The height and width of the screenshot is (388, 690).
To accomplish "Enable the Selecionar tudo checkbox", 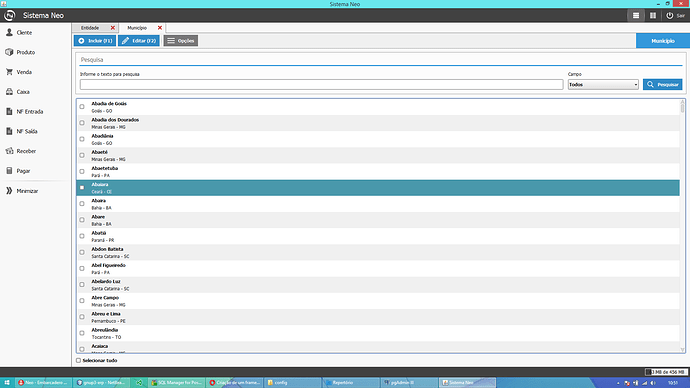I will point(78,360).
